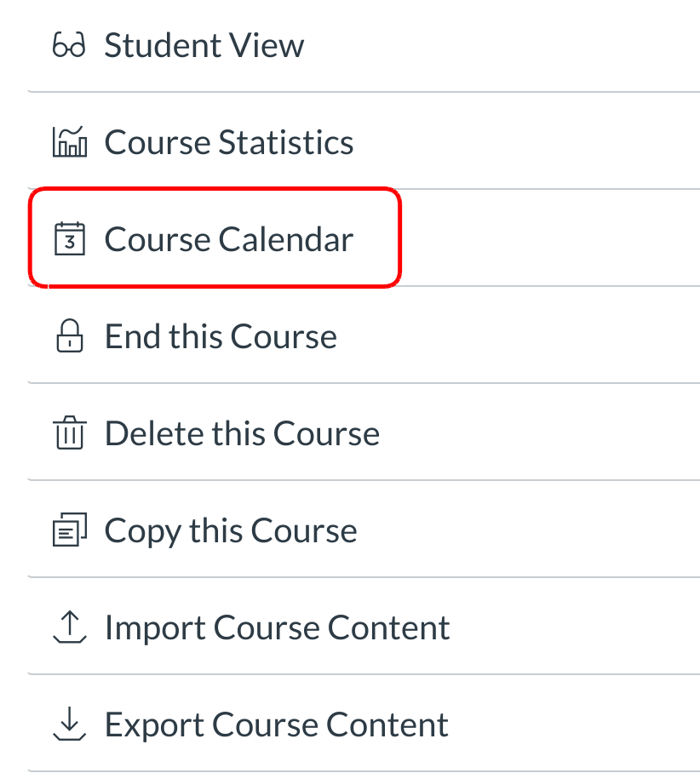Click the Import Course Content upload icon
Screen dimensions: 700x773
pos(69,628)
